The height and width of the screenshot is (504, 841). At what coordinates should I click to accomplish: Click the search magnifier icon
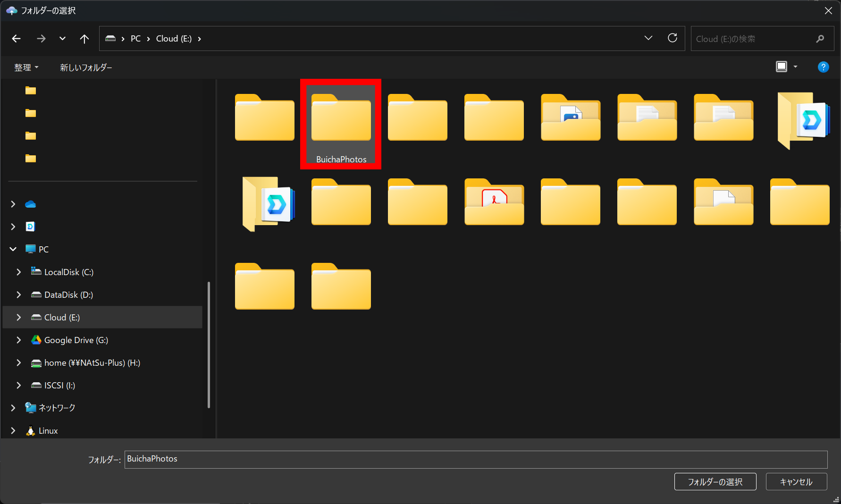tap(820, 39)
